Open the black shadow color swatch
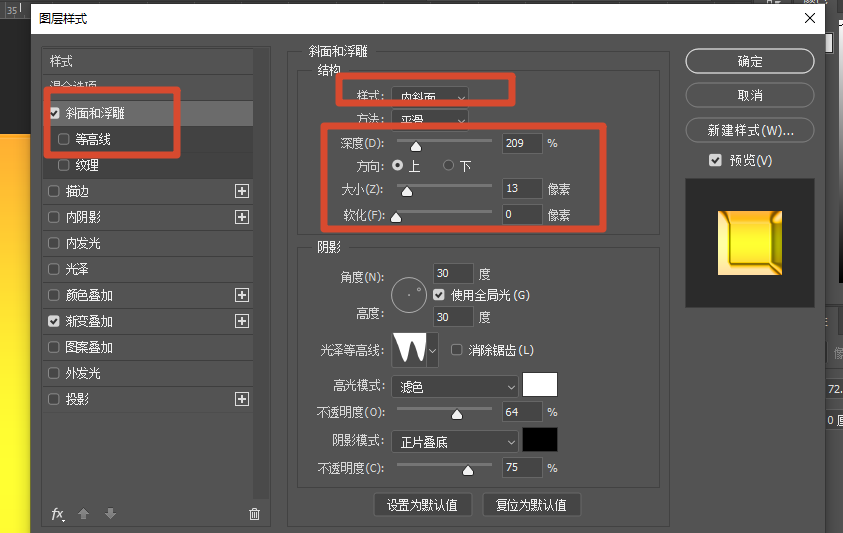This screenshot has width=843, height=533. (x=540, y=440)
